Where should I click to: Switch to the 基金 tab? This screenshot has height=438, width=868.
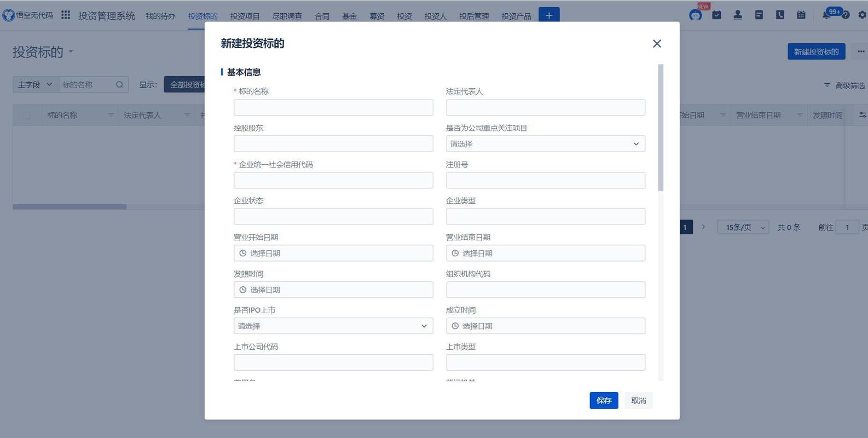pyautogui.click(x=350, y=16)
